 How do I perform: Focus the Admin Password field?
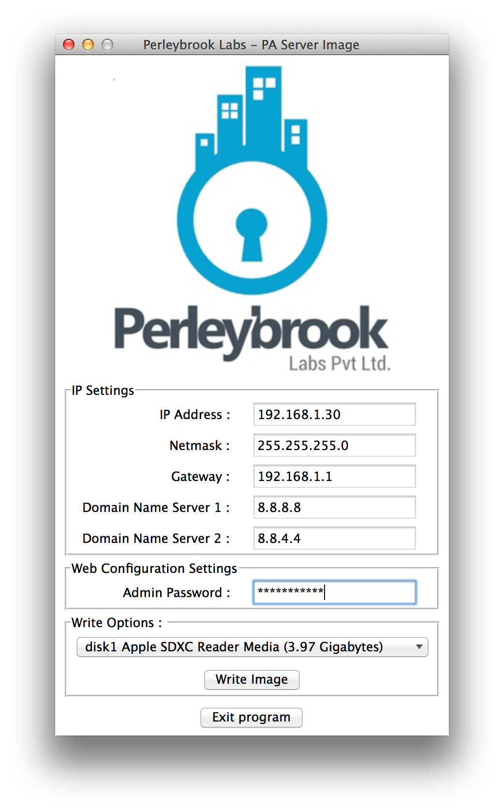pos(334,592)
